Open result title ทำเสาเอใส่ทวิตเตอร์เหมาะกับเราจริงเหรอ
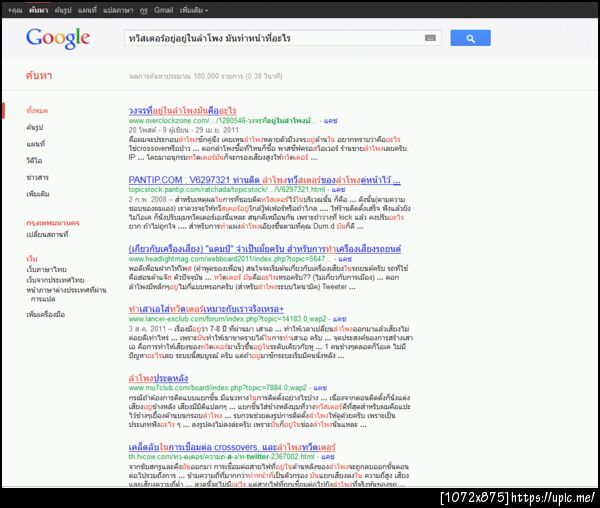600x508 pixels. pyautogui.click(x=206, y=309)
